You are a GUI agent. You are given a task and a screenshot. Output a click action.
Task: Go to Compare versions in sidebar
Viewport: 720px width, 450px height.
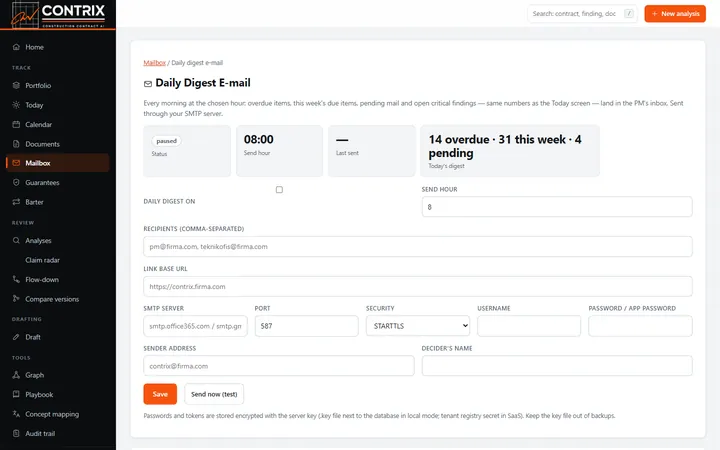click(52, 299)
